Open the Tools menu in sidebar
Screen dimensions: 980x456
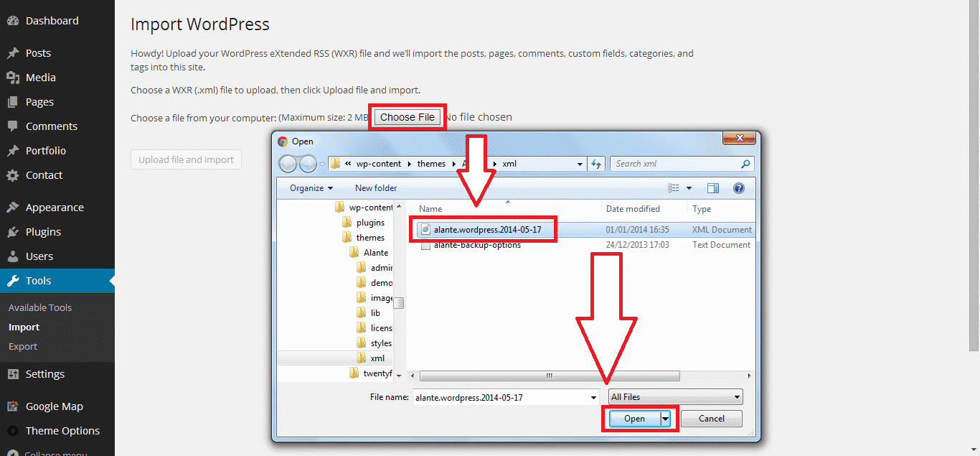coord(57,281)
